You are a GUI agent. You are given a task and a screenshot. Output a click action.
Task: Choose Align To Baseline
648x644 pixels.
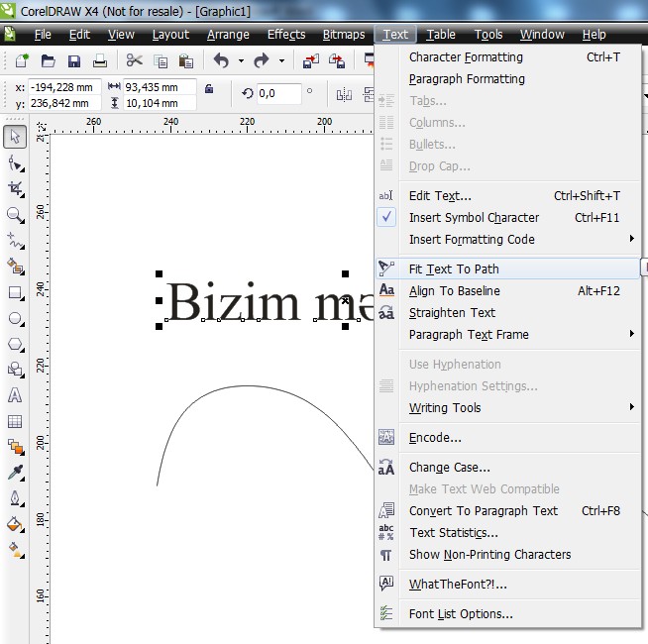coord(508,290)
